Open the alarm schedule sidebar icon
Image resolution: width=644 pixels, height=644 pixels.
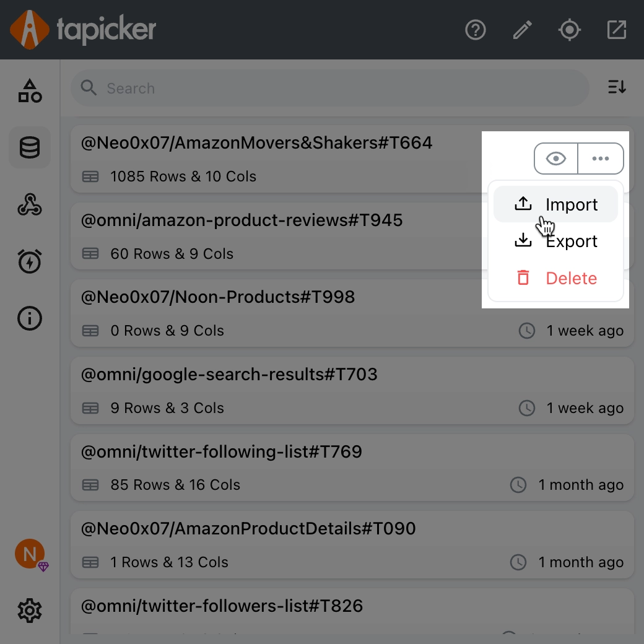[x=30, y=261]
